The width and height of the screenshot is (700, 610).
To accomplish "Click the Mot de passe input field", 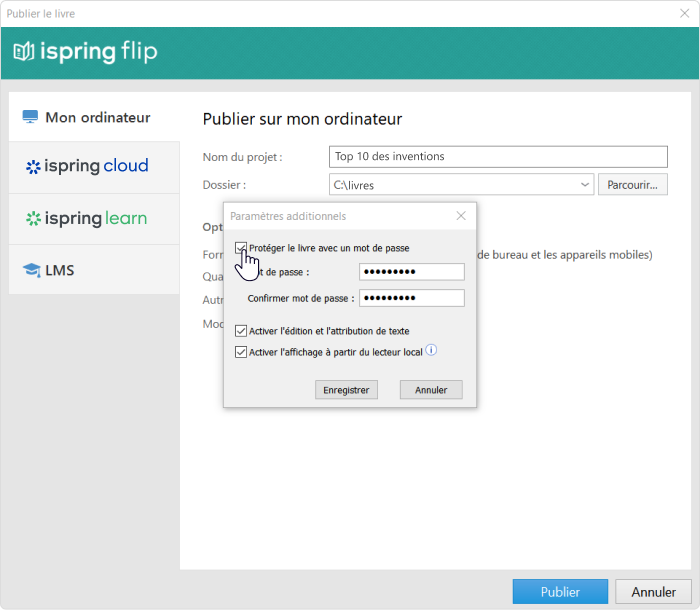I will (412, 272).
